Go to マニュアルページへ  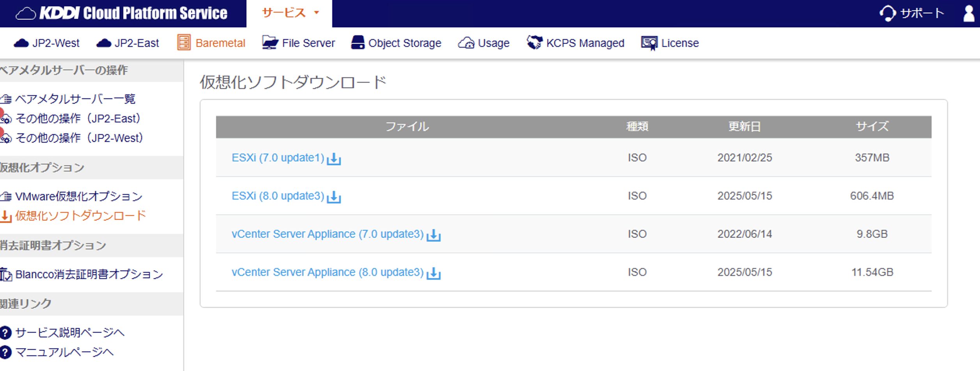[x=65, y=352]
